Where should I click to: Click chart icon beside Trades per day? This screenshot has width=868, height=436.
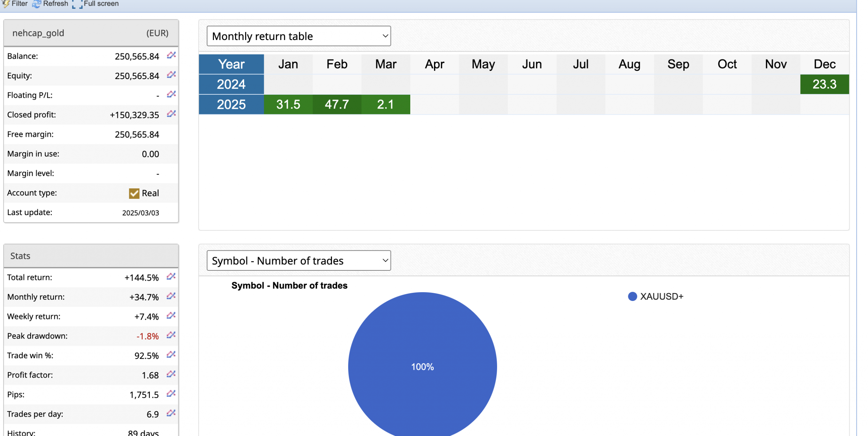171,413
